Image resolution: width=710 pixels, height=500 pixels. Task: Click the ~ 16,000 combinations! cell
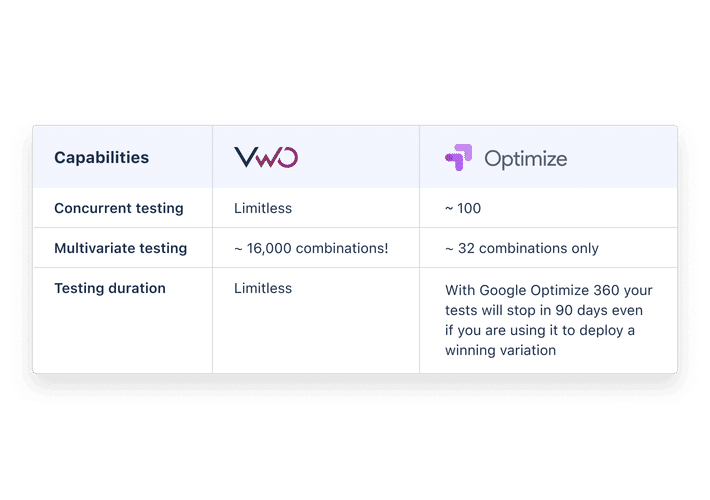pos(311,248)
